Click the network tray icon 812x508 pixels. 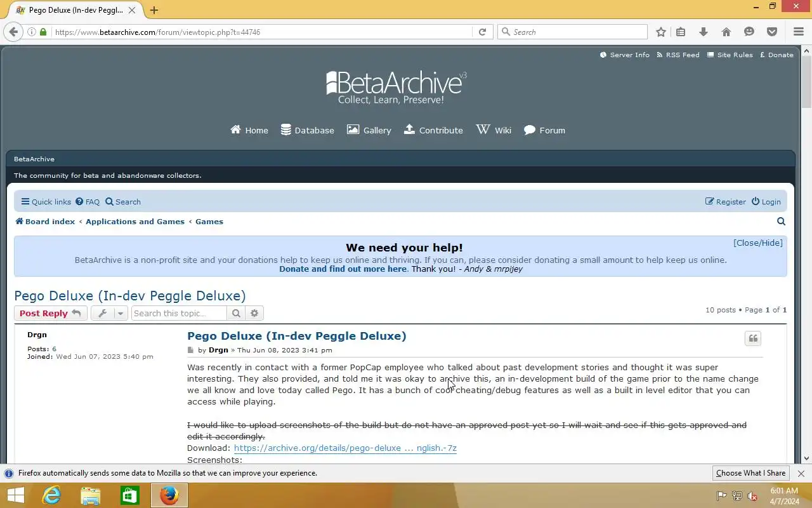click(737, 496)
